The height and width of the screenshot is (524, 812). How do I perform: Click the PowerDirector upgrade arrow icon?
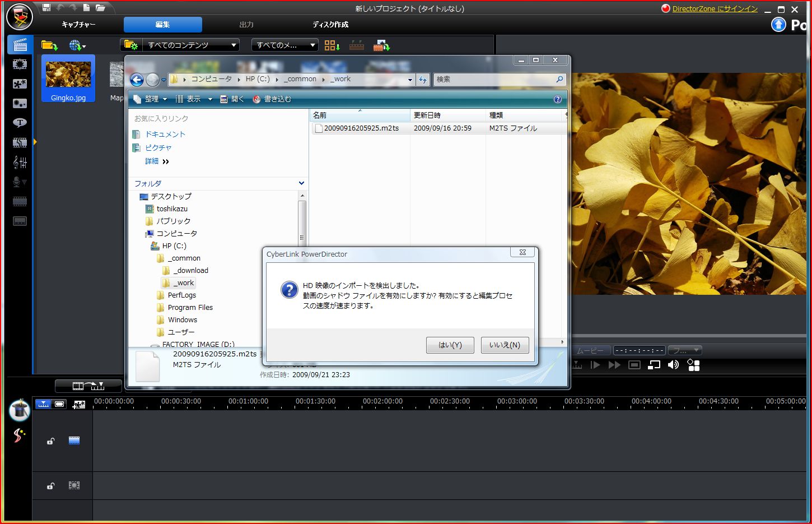point(778,24)
